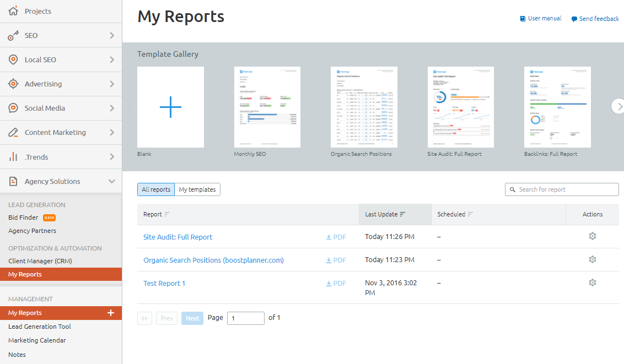Open settings gear for Site Audit report
The height and width of the screenshot is (364, 624).
[x=593, y=236]
